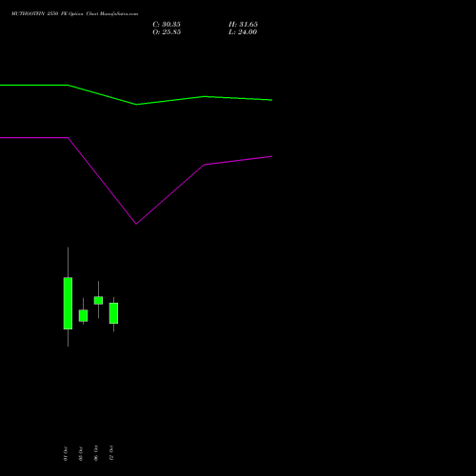Click the close value "C: 30.35"

pos(167,25)
